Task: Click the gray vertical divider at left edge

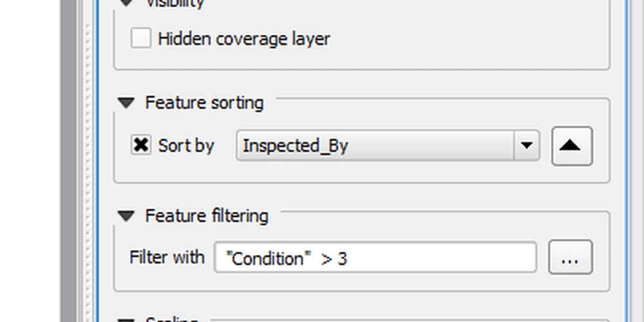Action: tap(68, 161)
